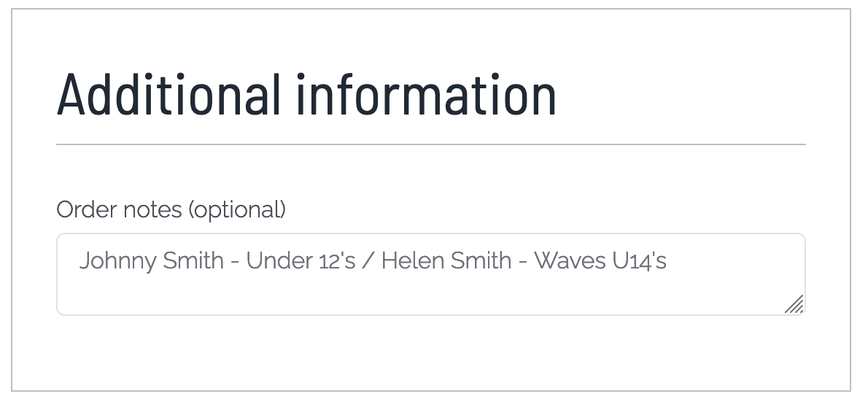Viewport: 868px width, 410px height.
Task: Click the 'Additional information' heading
Action: (306, 95)
